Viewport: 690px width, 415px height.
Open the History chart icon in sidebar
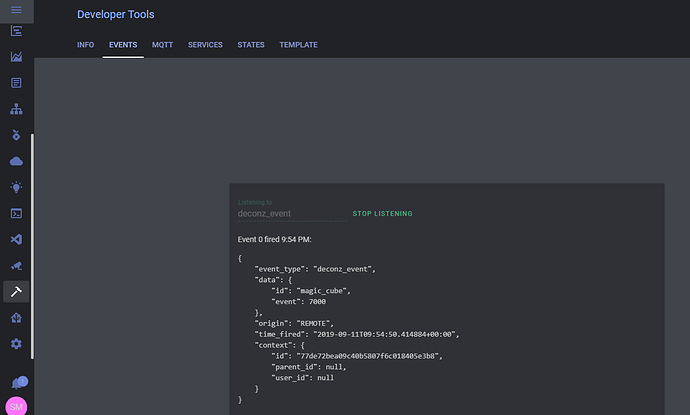tap(16, 57)
